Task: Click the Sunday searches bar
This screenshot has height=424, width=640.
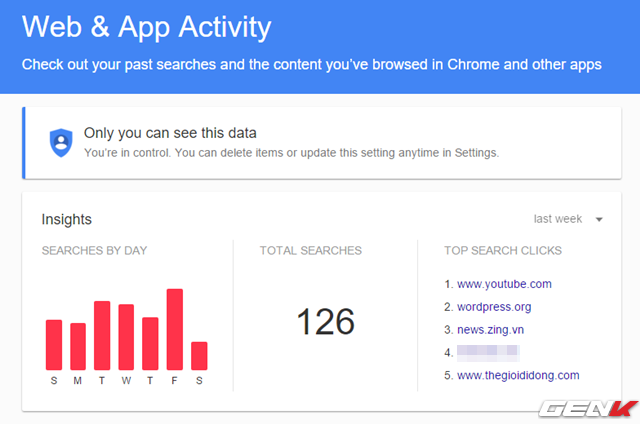Action: [54, 345]
